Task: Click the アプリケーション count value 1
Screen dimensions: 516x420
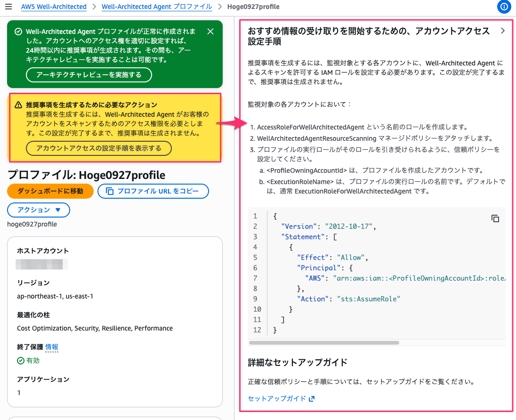Action: click(19, 393)
